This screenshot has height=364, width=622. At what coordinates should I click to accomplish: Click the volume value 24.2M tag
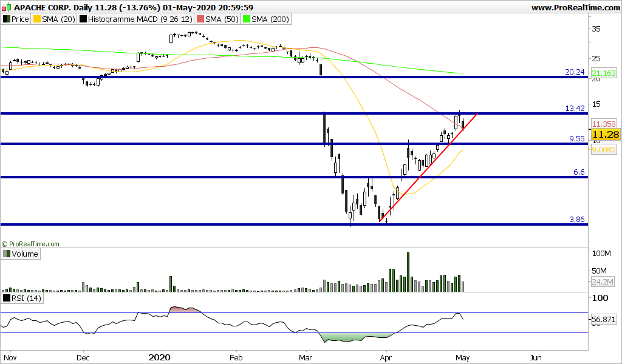[603, 282]
